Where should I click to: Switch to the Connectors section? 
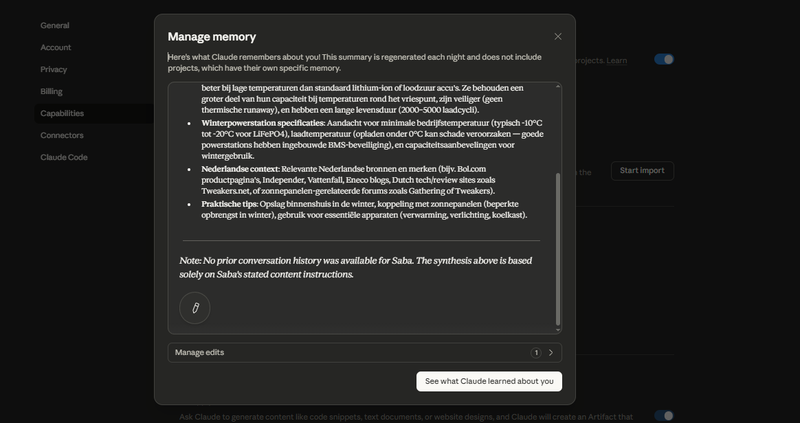(x=62, y=135)
